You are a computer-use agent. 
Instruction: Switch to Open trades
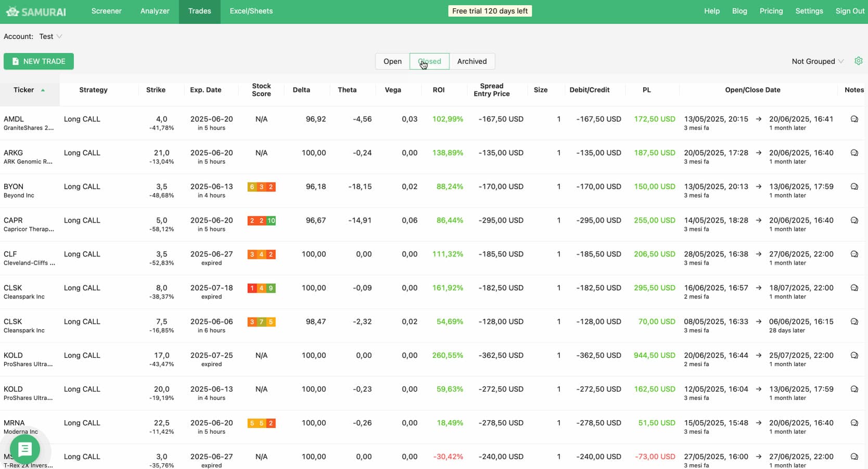tap(392, 61)
